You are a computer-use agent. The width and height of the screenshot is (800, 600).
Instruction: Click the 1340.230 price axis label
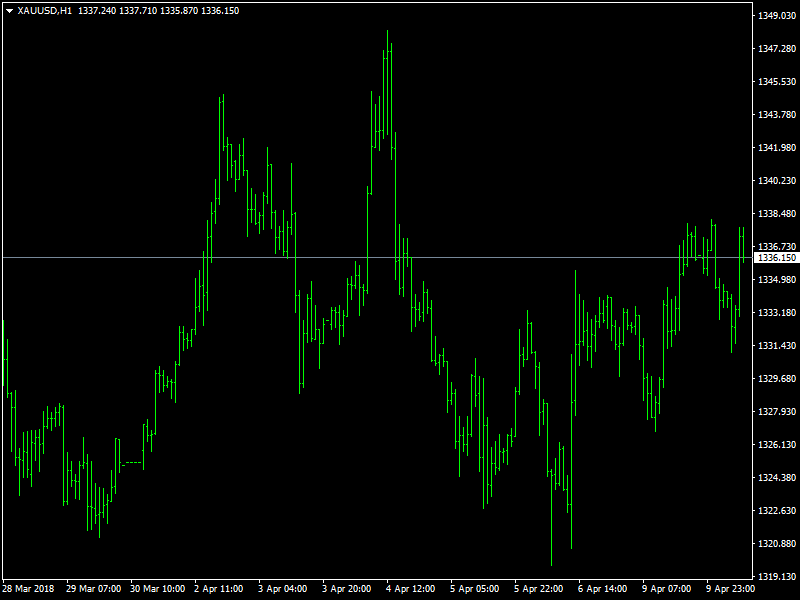click(777, 181)
